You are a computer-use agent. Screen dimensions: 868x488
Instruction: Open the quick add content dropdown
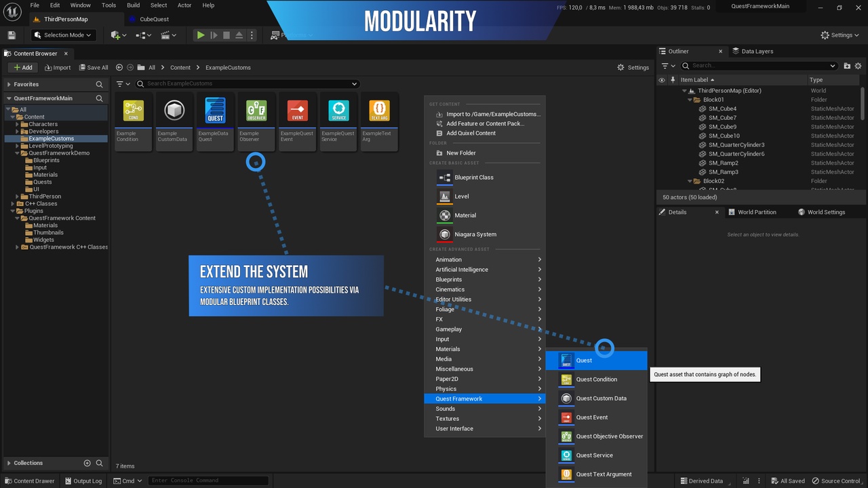pos(119,35)
